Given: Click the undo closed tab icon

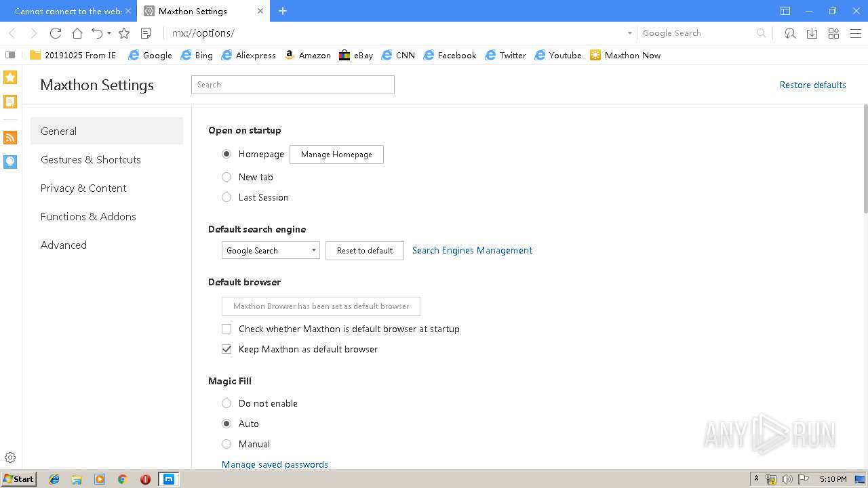Looking at the screenshot, I should 97,33.
